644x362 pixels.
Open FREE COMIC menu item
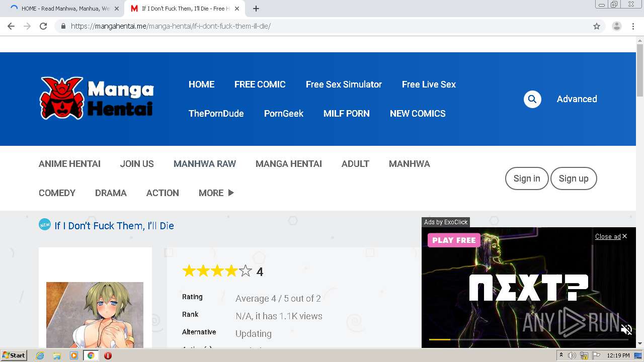tap(260, 84)
